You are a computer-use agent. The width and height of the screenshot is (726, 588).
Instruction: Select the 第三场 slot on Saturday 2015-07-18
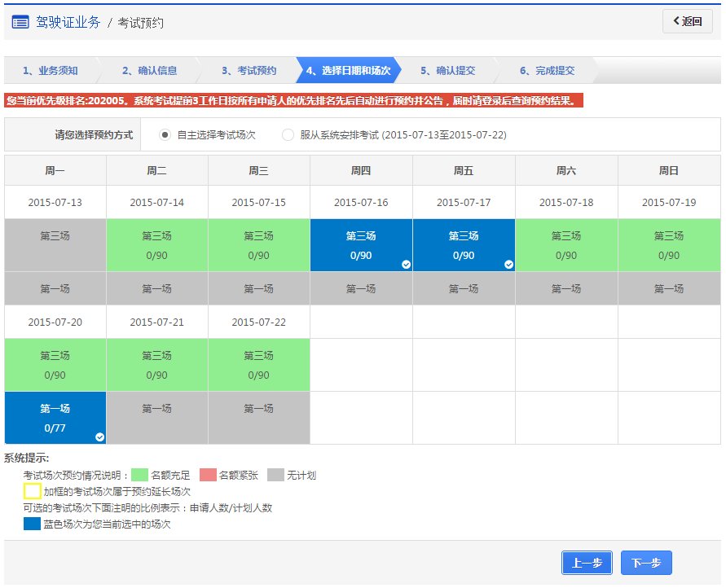[566, 244]
